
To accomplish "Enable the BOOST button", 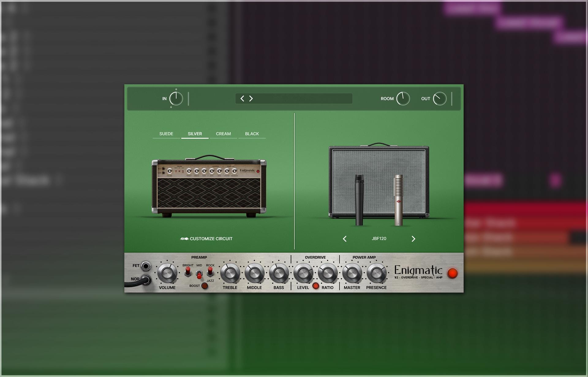I will coord(205,286).
